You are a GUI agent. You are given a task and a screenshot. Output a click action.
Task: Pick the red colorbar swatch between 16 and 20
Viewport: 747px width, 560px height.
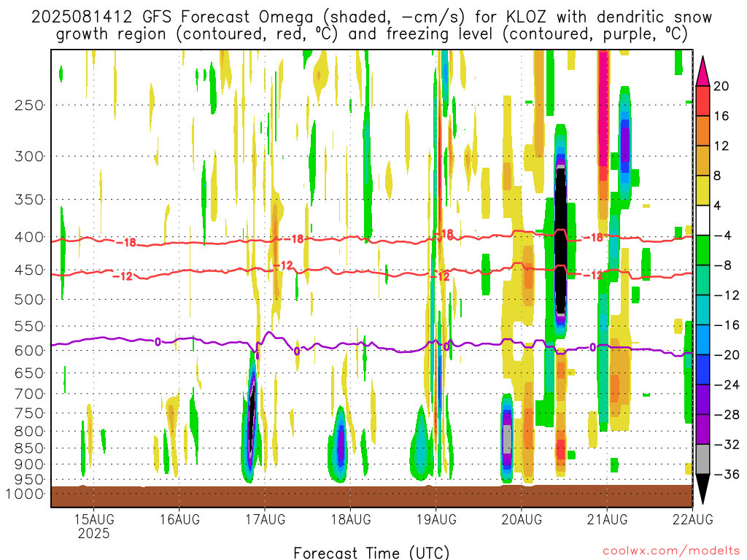(703, 101)
